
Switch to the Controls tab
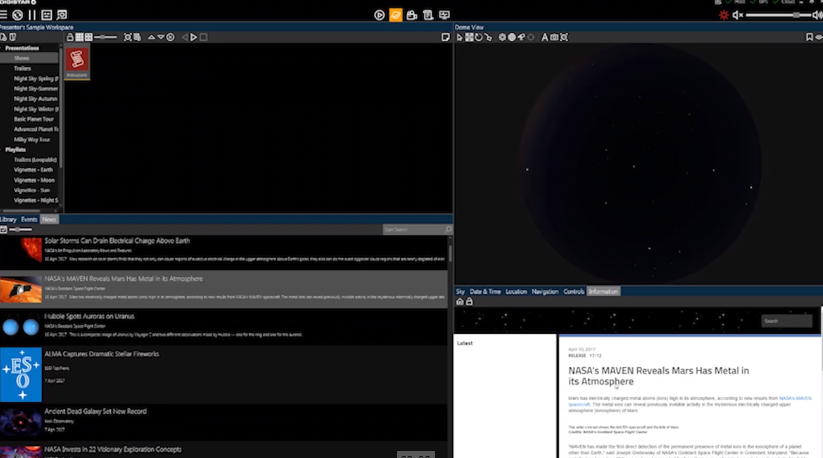click(x=574, y=291)
